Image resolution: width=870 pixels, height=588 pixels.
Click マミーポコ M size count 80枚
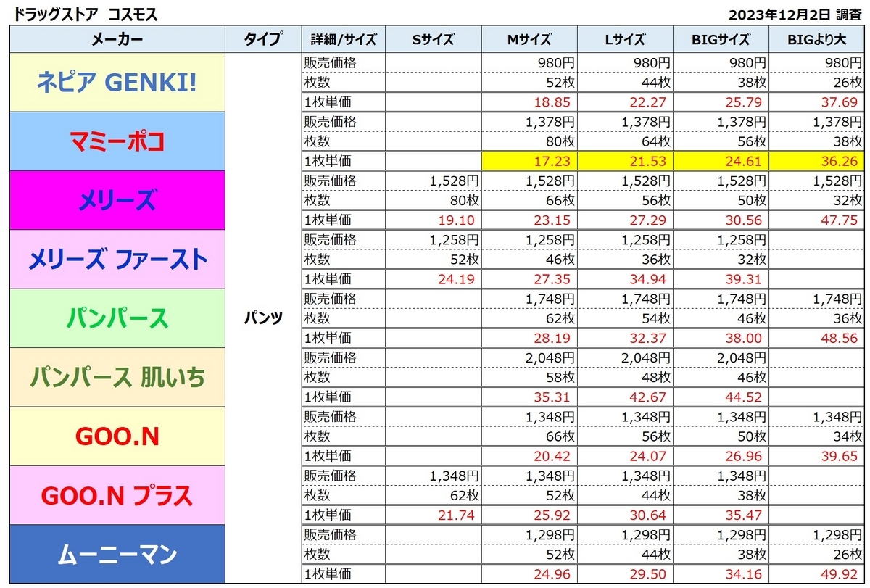561,141
